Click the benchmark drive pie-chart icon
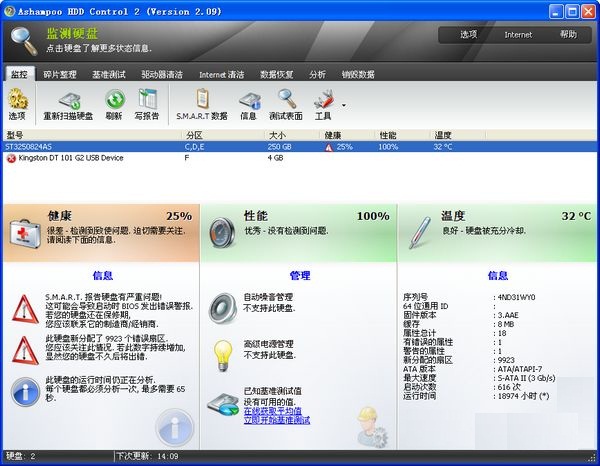Viewport: 600px width, 466px height. (223, 406)
